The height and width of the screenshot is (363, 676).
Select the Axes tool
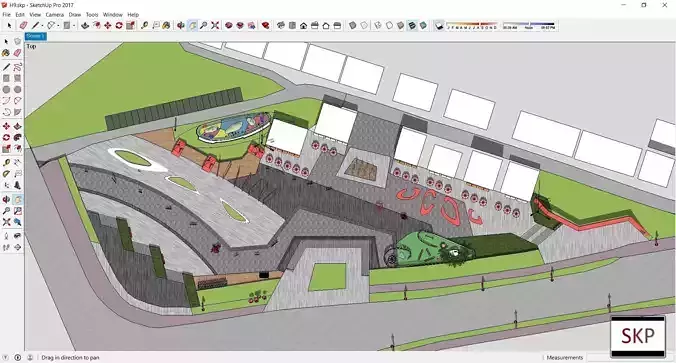pos(6,185)
